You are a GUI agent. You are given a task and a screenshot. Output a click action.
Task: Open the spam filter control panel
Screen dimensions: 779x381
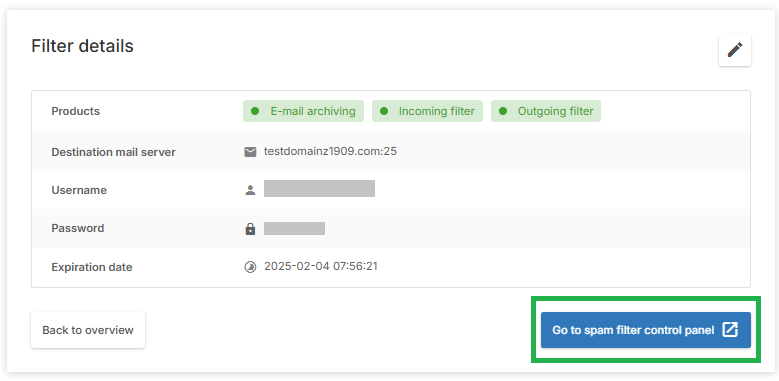pyautogui.click(x=646, y=330)
